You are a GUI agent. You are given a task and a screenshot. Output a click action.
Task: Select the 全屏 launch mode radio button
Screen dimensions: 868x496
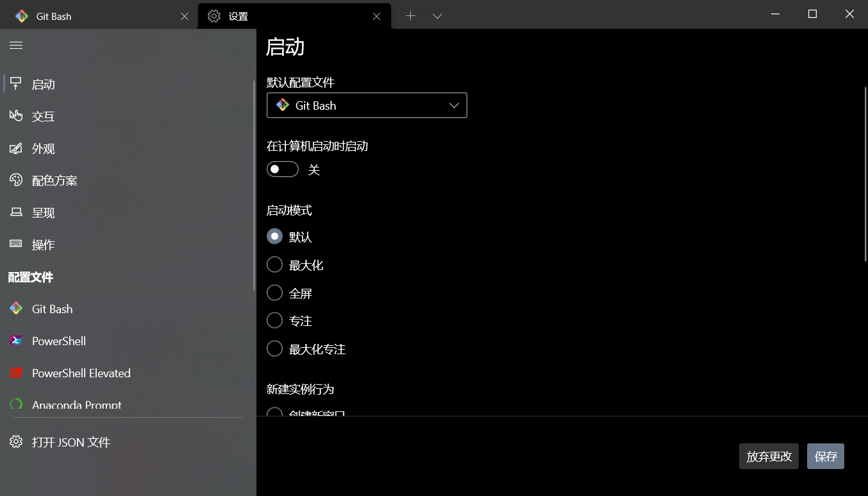tap(274, 293)
